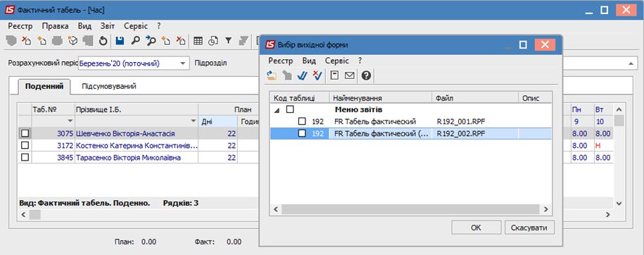Click tab number 3075 cell
Viewport: 644px width, 255px height.
click(x=53, y=133)
